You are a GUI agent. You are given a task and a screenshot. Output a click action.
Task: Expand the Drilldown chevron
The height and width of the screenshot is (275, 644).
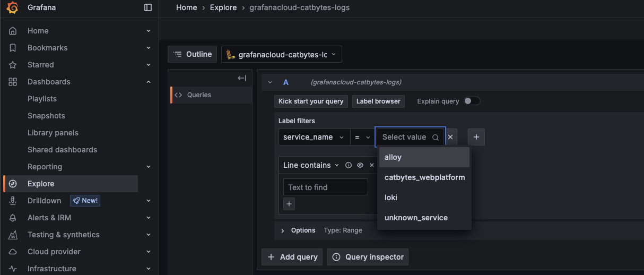click(149, 201)
